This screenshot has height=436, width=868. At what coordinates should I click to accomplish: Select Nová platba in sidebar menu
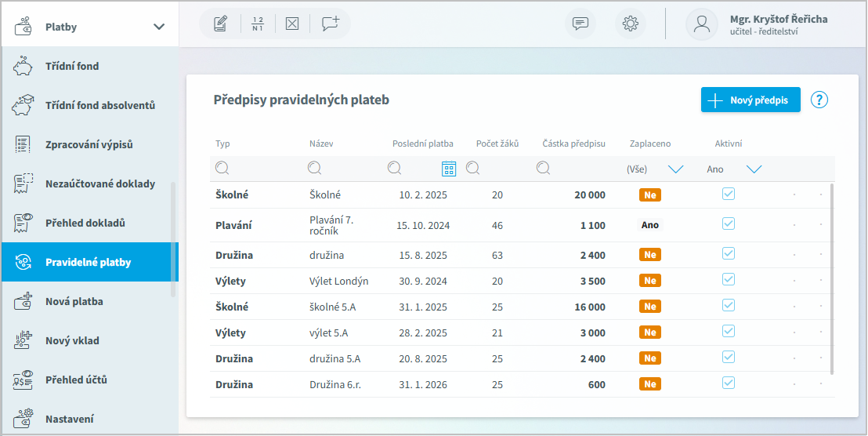[x=74, y=302]
